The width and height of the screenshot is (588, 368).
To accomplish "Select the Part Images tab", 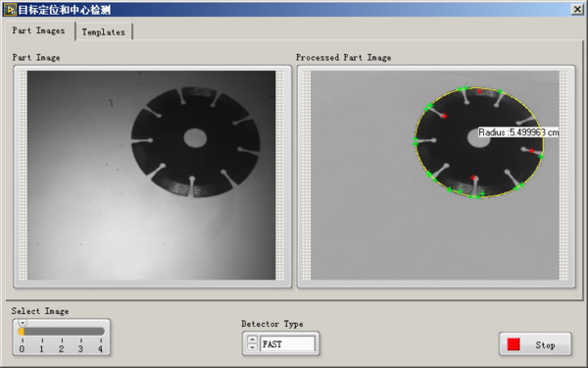I will pos(39,30).
